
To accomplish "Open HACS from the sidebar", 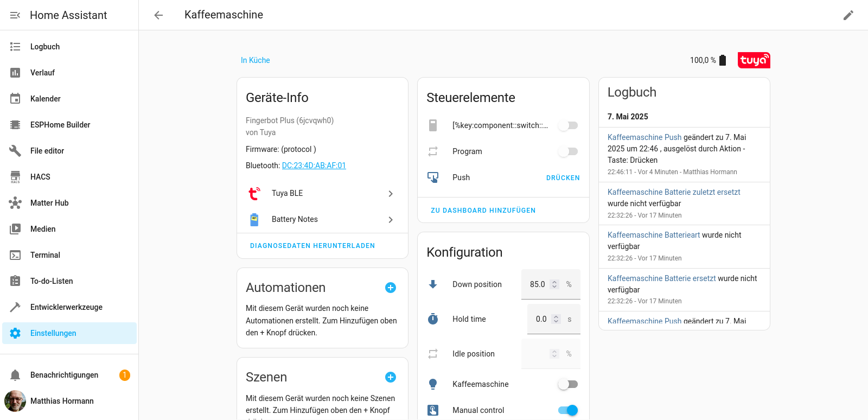I will pos(40,177).
